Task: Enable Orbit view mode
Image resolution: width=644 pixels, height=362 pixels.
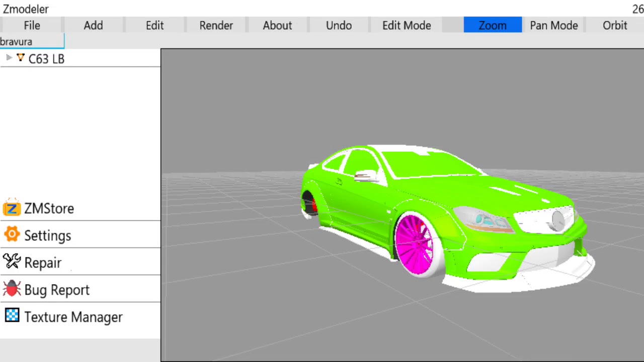Action: click(x=615, y=25)
